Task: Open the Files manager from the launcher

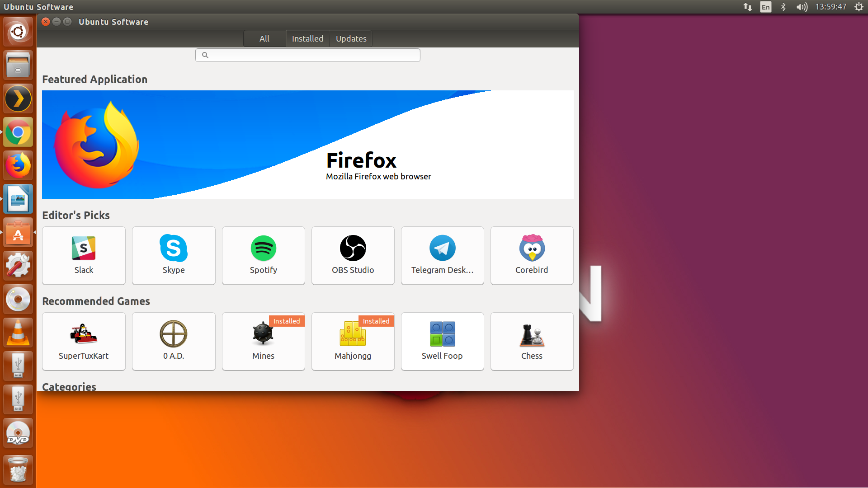Action: click(18, 65)
